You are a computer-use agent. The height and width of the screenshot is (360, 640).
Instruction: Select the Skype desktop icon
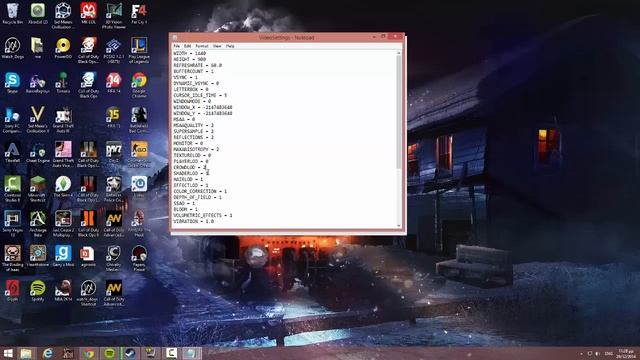point(12,83)
